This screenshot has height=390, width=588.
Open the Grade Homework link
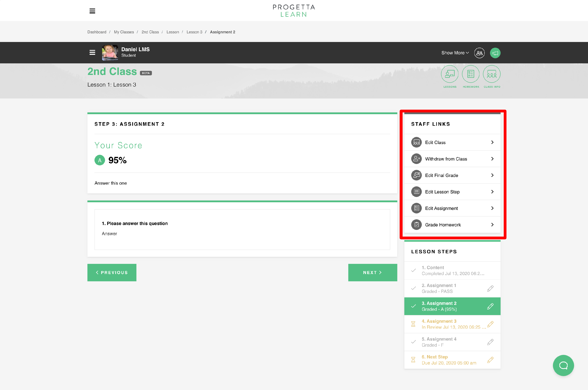(452, 225)
